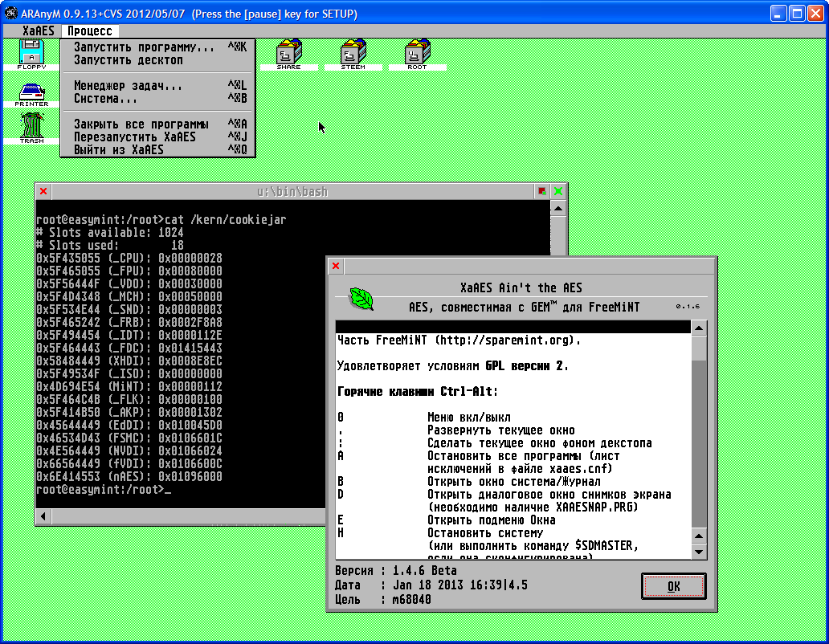
Task: Click the _FPU cookie row in terminal
Action: point(129,271)
